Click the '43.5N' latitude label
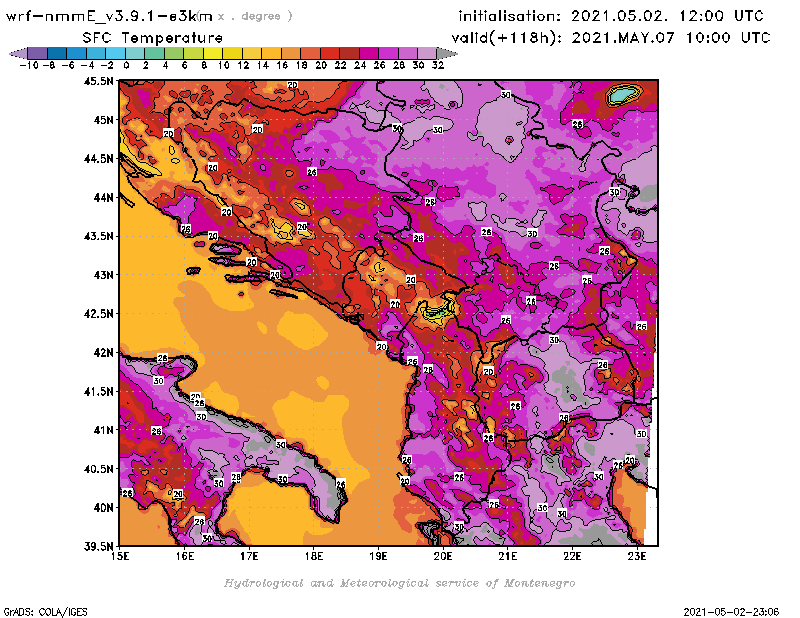The height and width of the screenshot is (618, 800). point(98,236)
